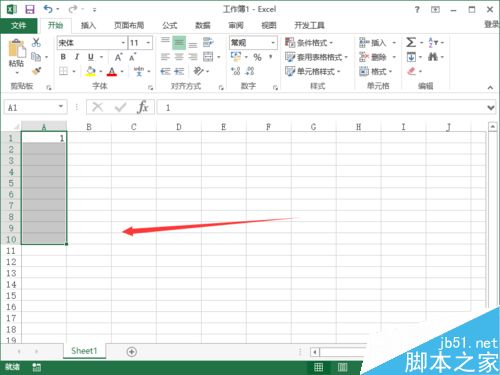Toggle middle vertical alignment

(179, 42)
